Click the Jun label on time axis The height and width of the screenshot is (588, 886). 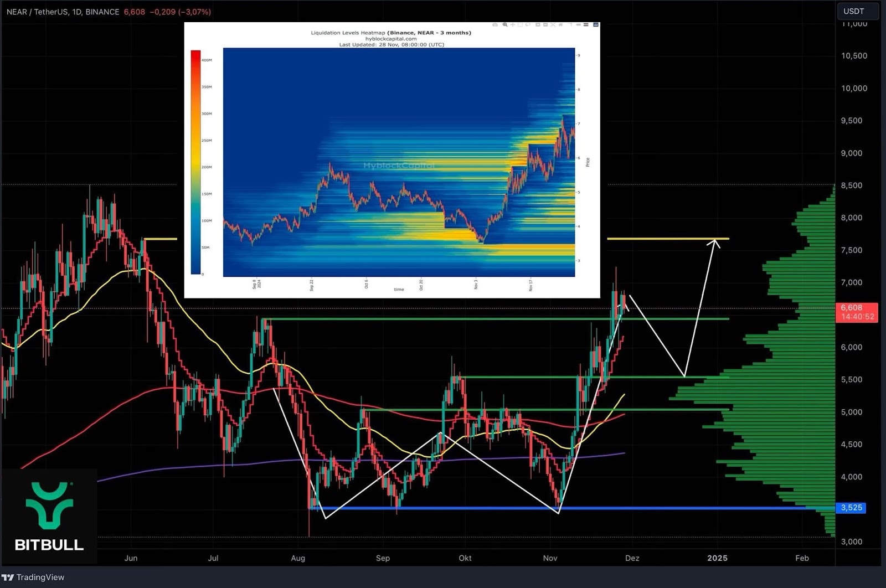click(131, 558)
